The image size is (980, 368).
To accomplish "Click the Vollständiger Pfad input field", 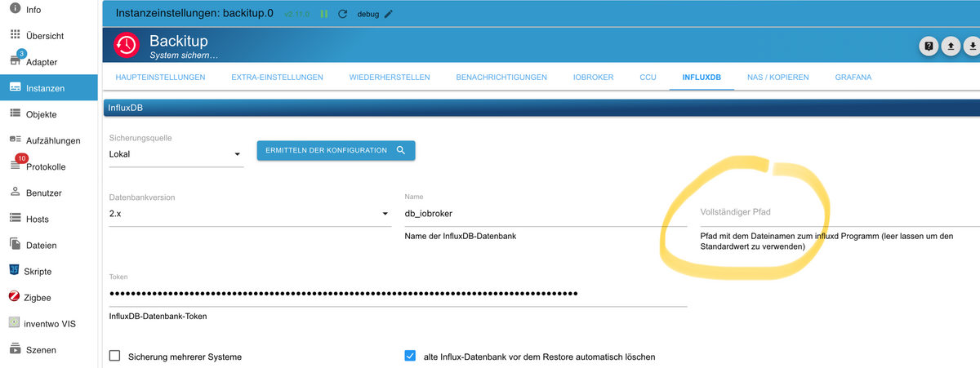I will [x=840, y=214].
